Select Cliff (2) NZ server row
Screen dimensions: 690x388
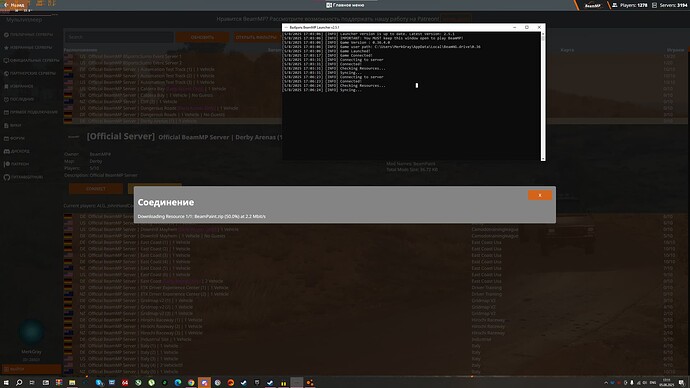point(172,102)
